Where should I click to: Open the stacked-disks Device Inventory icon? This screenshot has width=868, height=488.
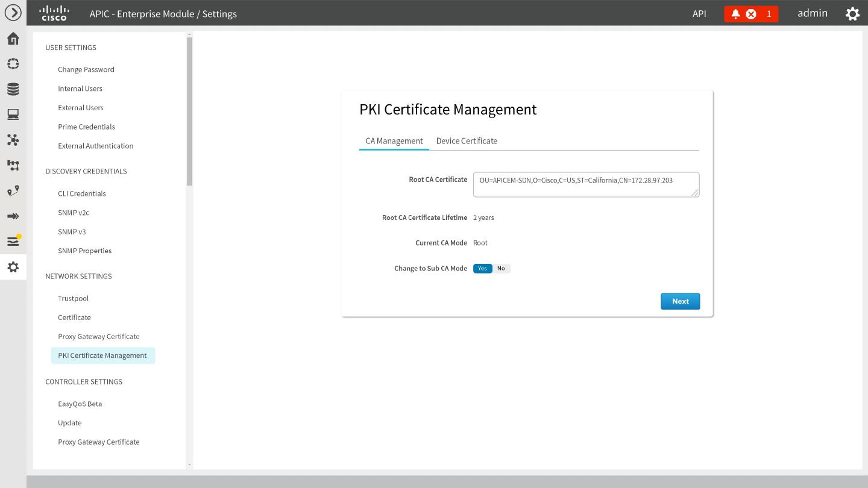(13, 89)
